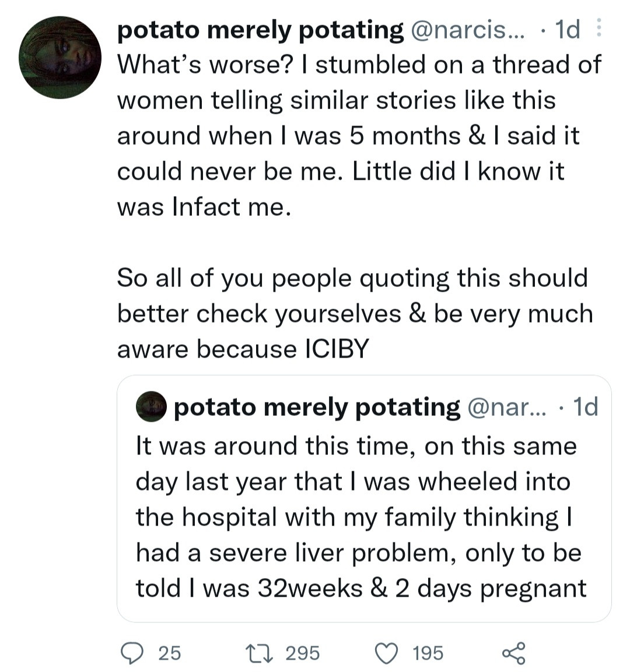
Task: Click the quoted tweet's 'potato merely potating' name
Action: click(x=317, y=407)
